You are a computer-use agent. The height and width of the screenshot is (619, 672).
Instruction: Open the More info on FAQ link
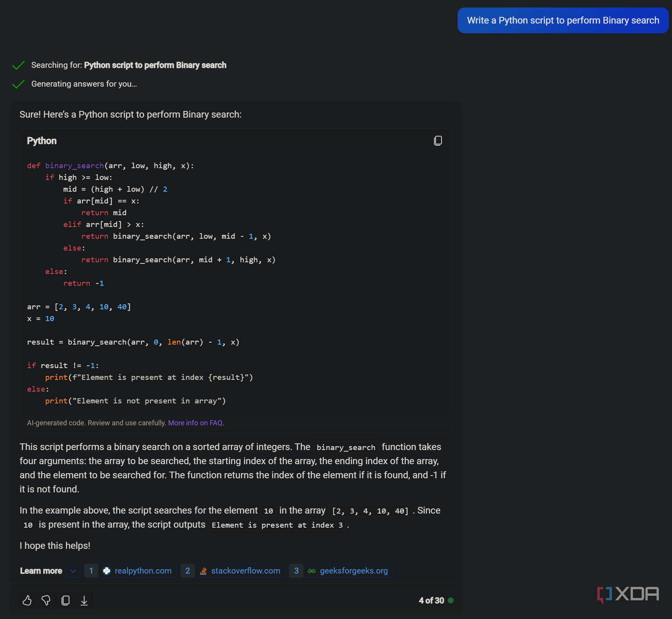(195, 423)
